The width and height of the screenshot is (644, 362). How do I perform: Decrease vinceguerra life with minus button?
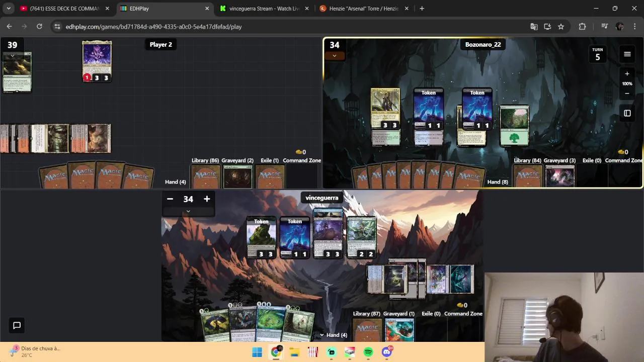[x=170, y=199]
